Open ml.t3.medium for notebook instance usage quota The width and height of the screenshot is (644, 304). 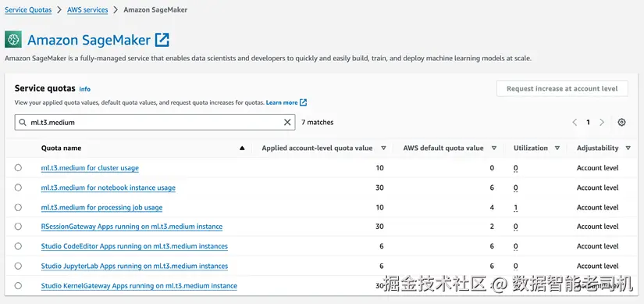(108, 188)
